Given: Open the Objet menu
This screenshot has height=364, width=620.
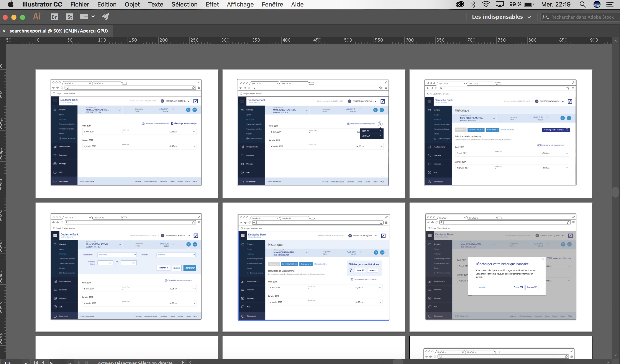Looking at the screenshot, I should click(x=132, y=4).
